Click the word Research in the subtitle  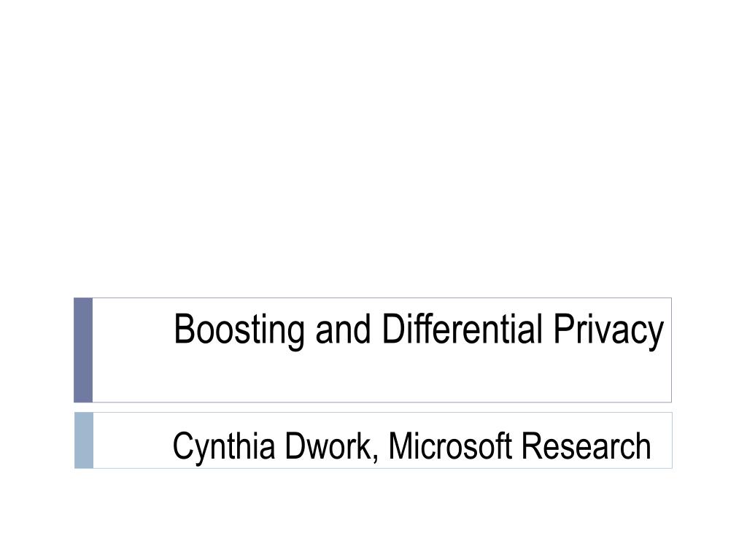point(586,446)
